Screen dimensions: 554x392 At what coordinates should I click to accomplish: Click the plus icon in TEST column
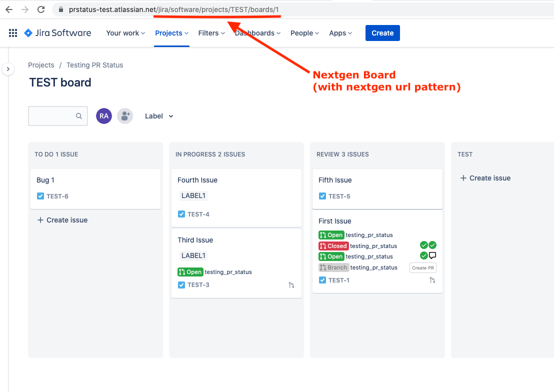pyautogui.click(x=463, y=178)
